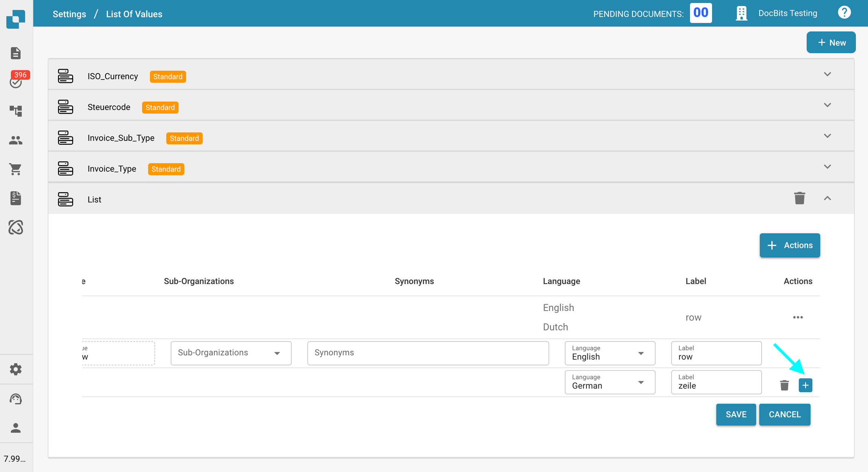Click the SAVE button
The image size is (868, 472).
coord(735,414)
